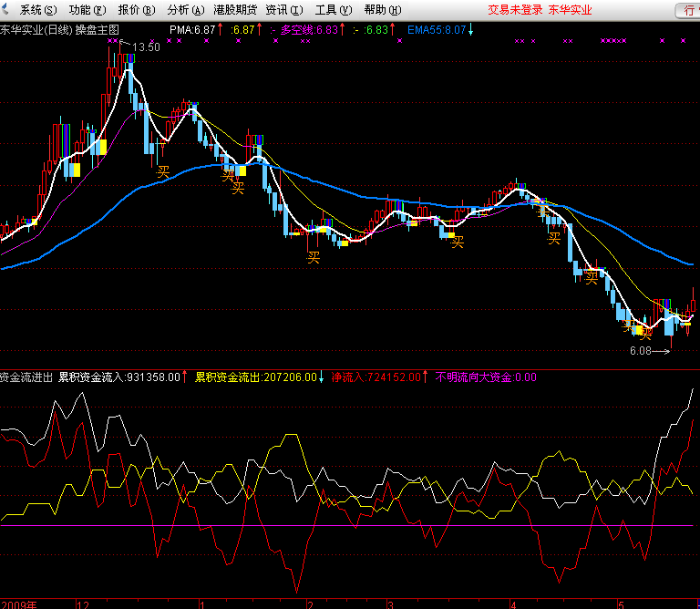Open the 功能 menu
The height and width of the screenshot is (609, 700).
click(85, 10)
